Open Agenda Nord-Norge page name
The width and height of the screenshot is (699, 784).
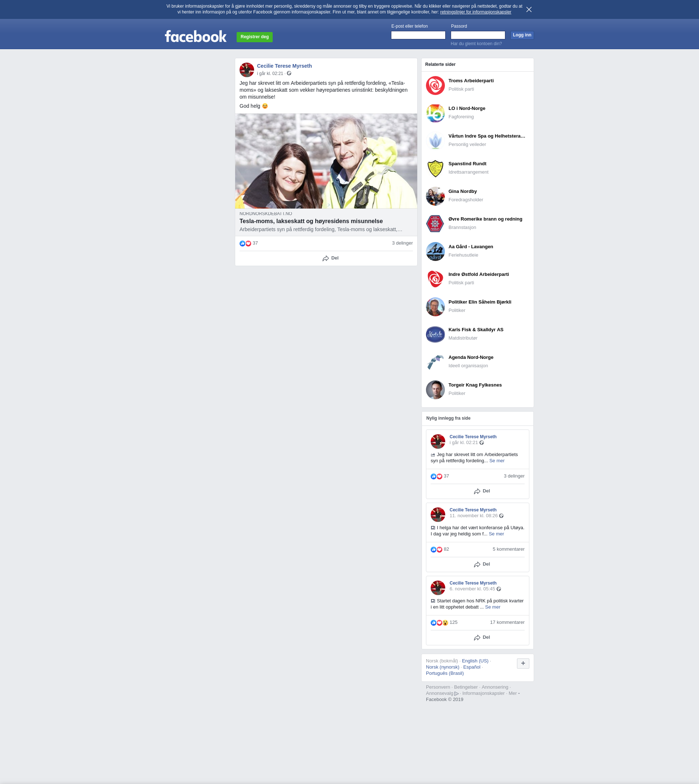[x=470, y=357]
